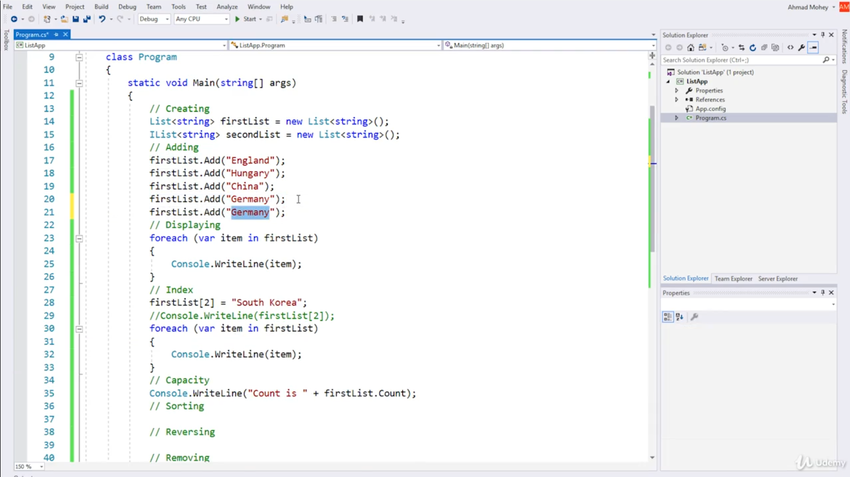The width and height of the screenshot is (850, 477).
Task: Collapse the class Program code block
Action: (79, 57)
